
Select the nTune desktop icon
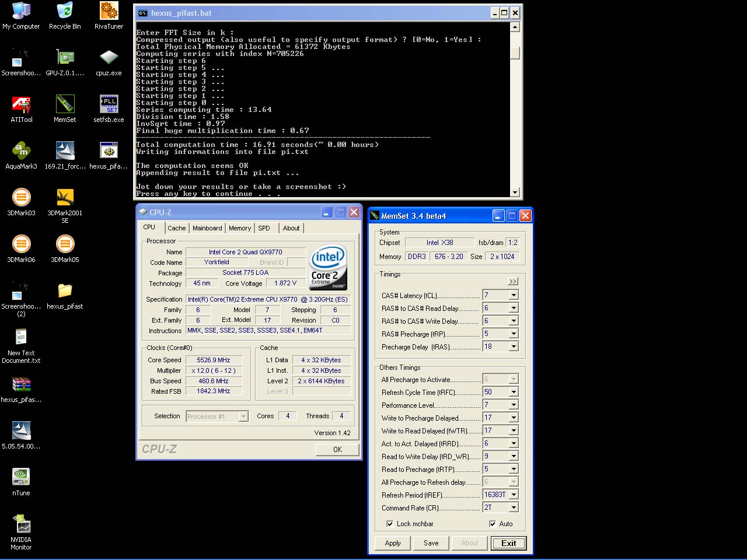click(x=21, y=482)
